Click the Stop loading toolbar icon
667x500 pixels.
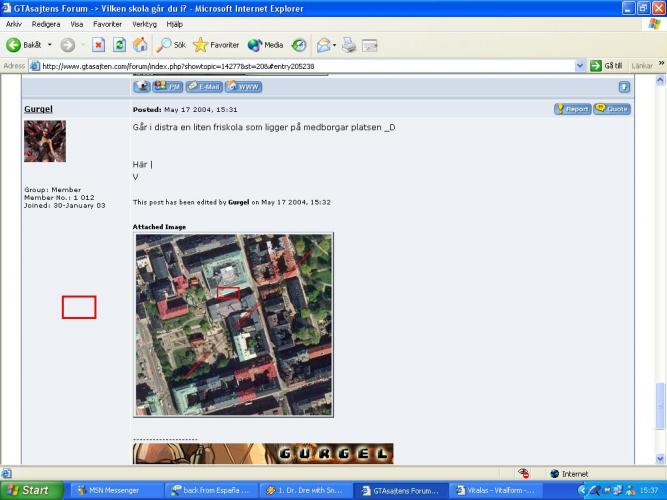[x=99, y=45]
